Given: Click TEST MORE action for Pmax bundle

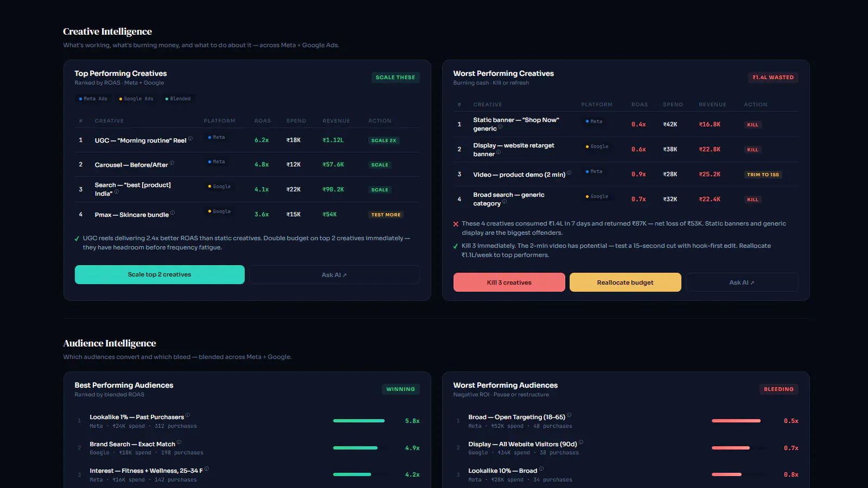Looking at the screenshot, I should [386, 215].
